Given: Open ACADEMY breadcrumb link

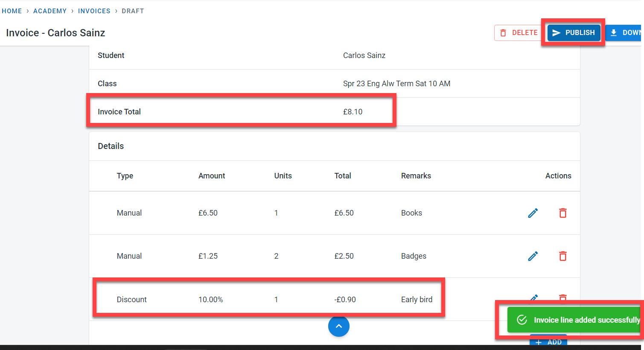Looking at the screenshot, I should [50, 11].
